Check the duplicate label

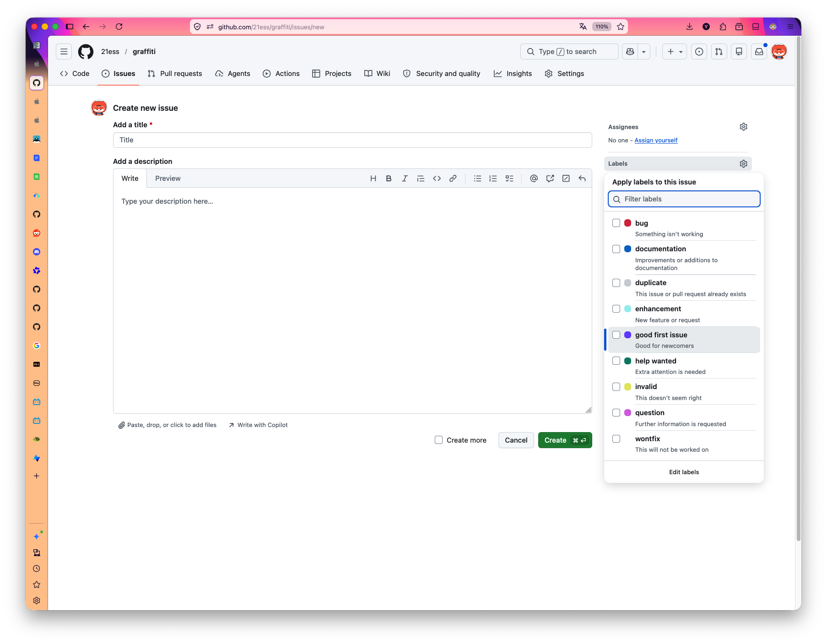616,283
